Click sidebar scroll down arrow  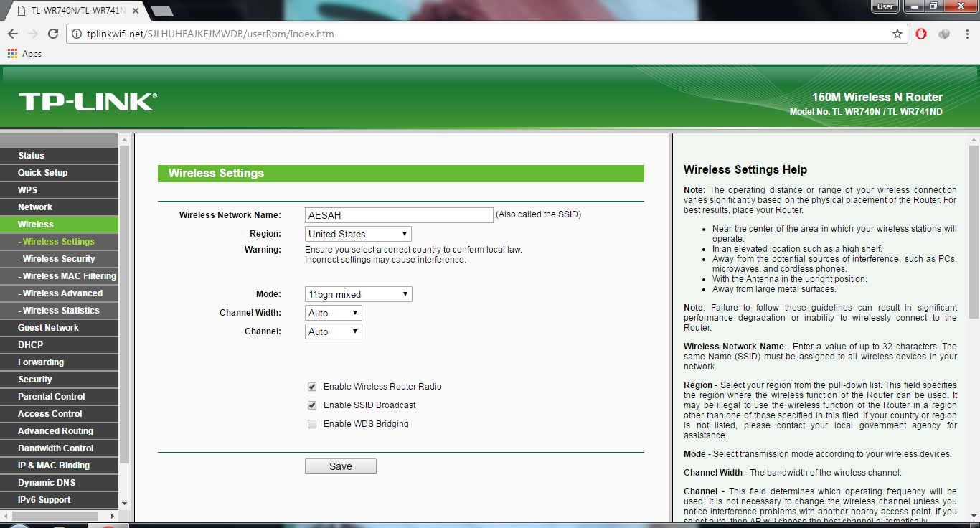click(124, 504)
